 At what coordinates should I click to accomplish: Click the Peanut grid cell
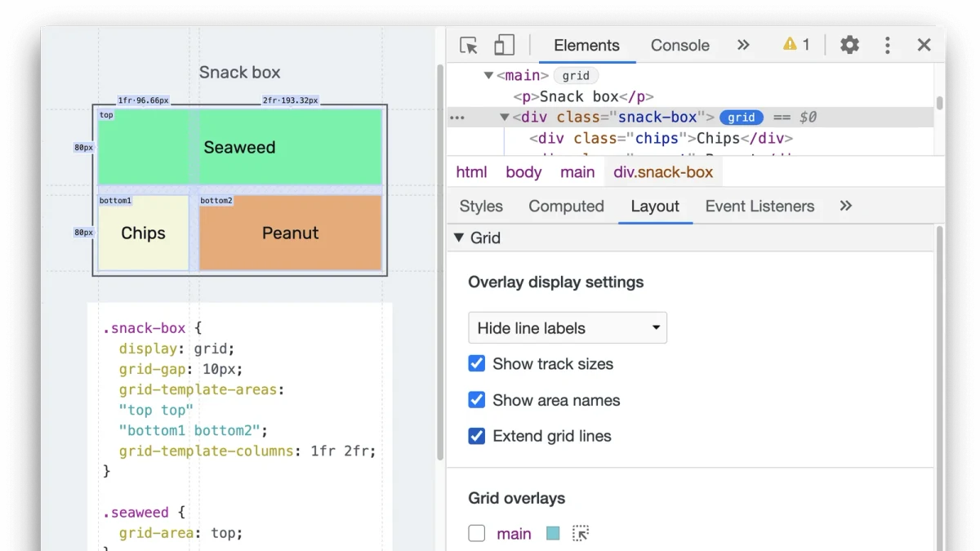(291, 233)
